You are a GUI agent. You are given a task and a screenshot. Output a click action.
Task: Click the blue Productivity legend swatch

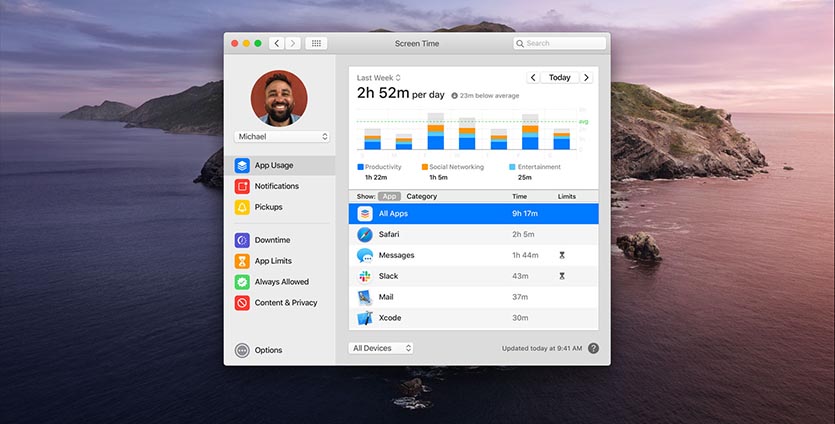coord(360,167)
